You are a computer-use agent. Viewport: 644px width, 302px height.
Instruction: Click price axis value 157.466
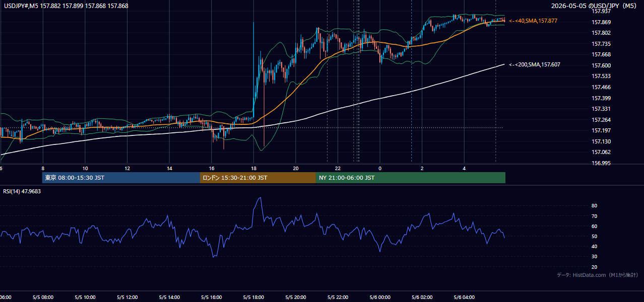coord(601,87)
